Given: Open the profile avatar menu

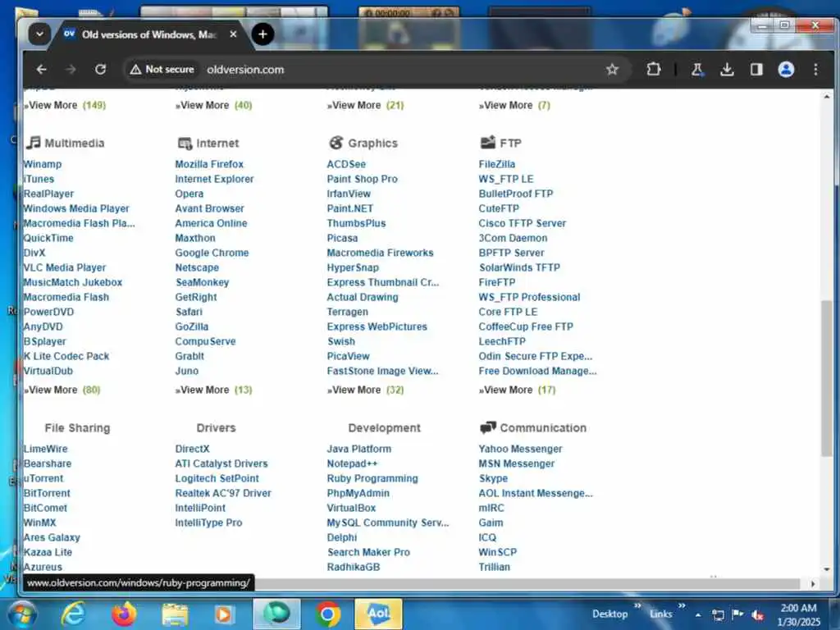Looking at the screenshot, I should [786, 69].
